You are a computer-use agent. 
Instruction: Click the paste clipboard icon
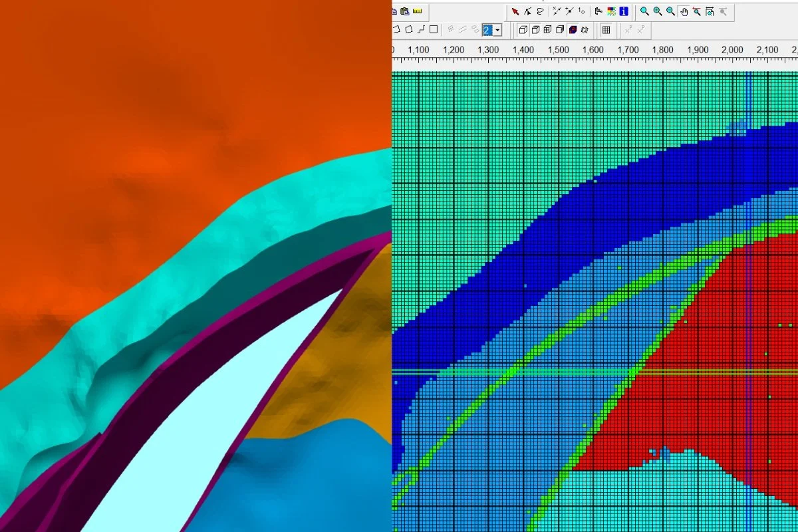click(x=404, y=11)
